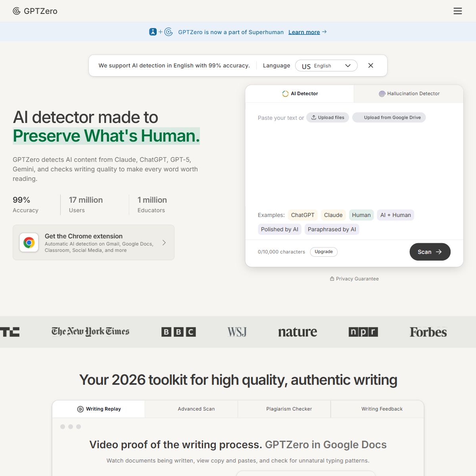Screen dimensions: 476x476
Task: Open the English language dropdown
Action: pyautogui.click(x=326, y=66)
